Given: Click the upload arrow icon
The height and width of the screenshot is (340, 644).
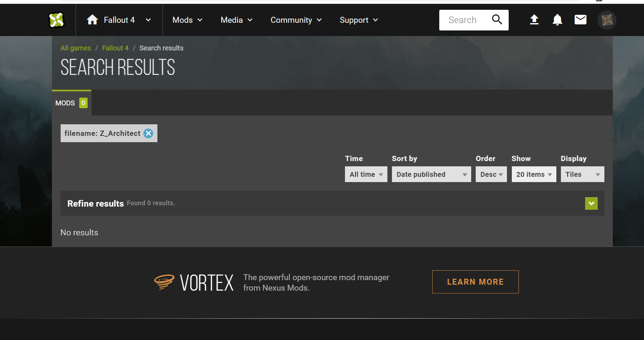Looking at the screenshot, I should [534, 20].
